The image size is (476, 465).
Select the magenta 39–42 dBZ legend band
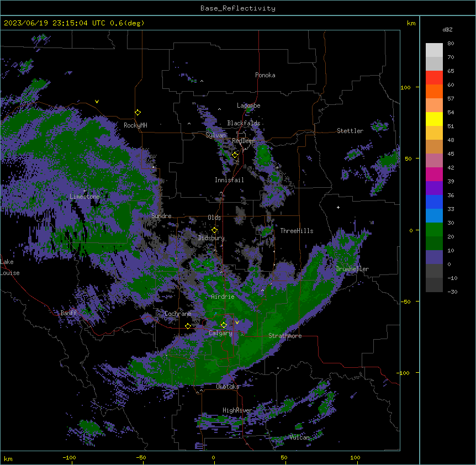pyautogui.click(x=434, y=174)
